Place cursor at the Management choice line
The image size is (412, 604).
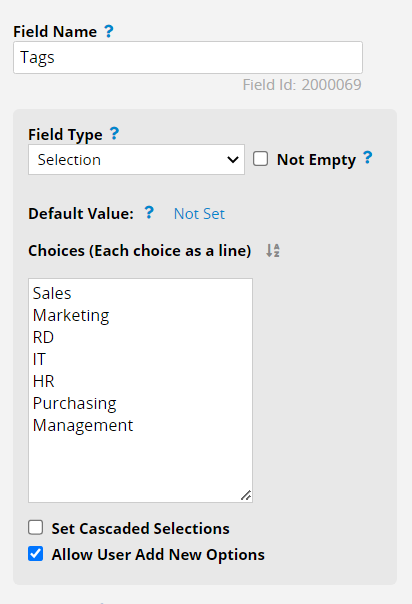[83, 425]
